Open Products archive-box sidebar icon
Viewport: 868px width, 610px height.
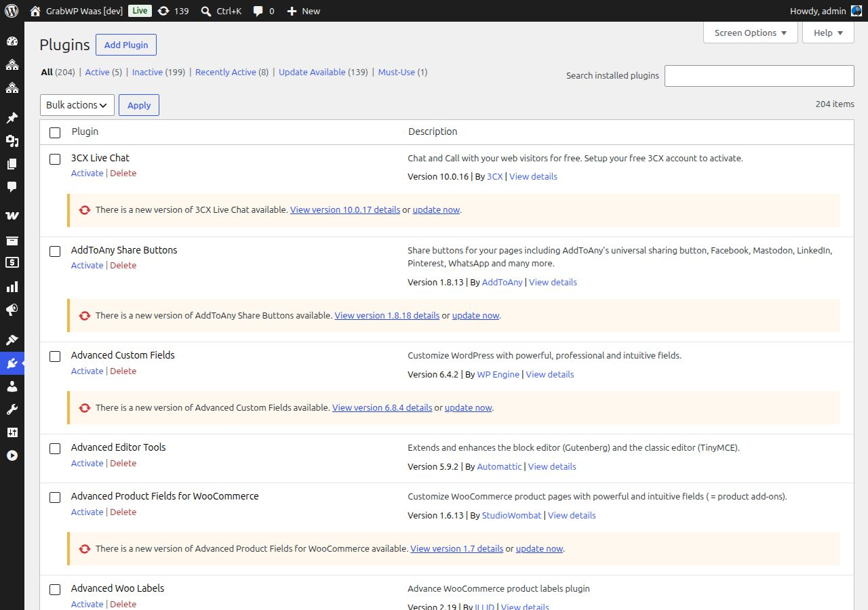[12, 241]
